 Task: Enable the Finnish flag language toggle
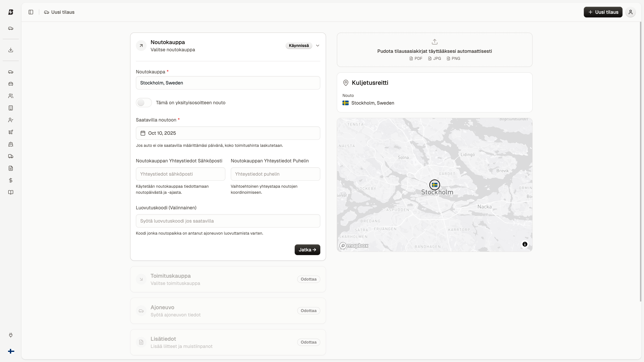pos(11,351)
